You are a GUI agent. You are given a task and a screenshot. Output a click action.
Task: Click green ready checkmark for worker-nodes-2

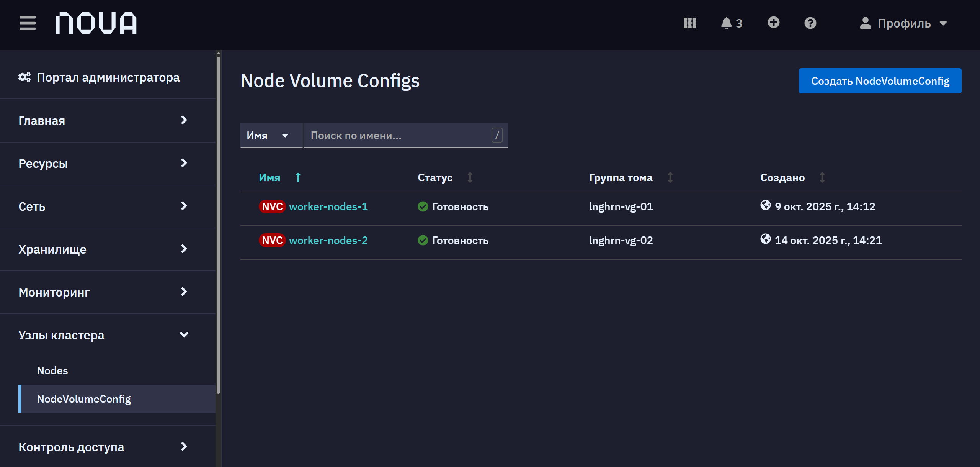[423, 241]
